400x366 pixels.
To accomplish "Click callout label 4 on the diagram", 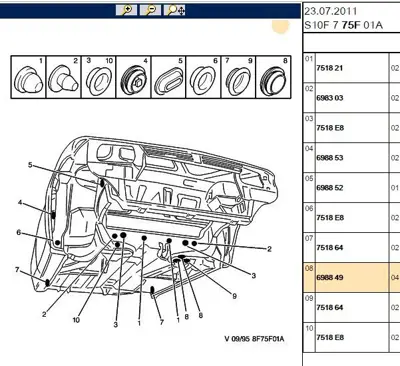I will pyautogui.click(x=20, y=203).
